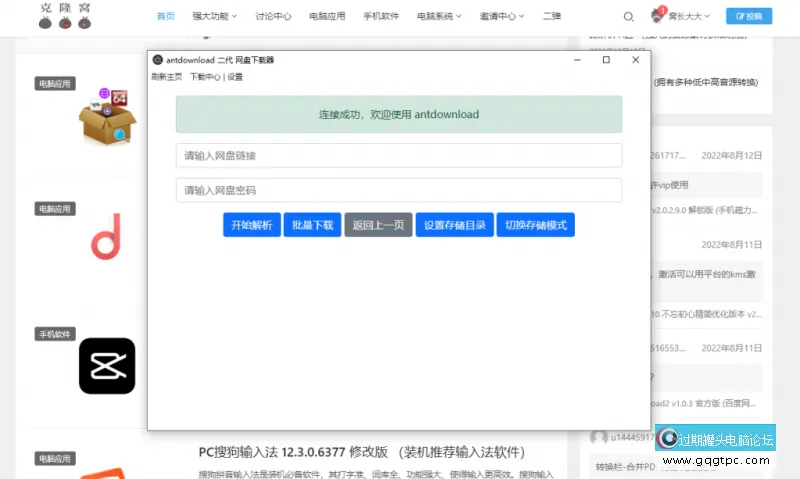Click the 批量下载 button
This screenshot has width=800, height=479.
(312, 225)
